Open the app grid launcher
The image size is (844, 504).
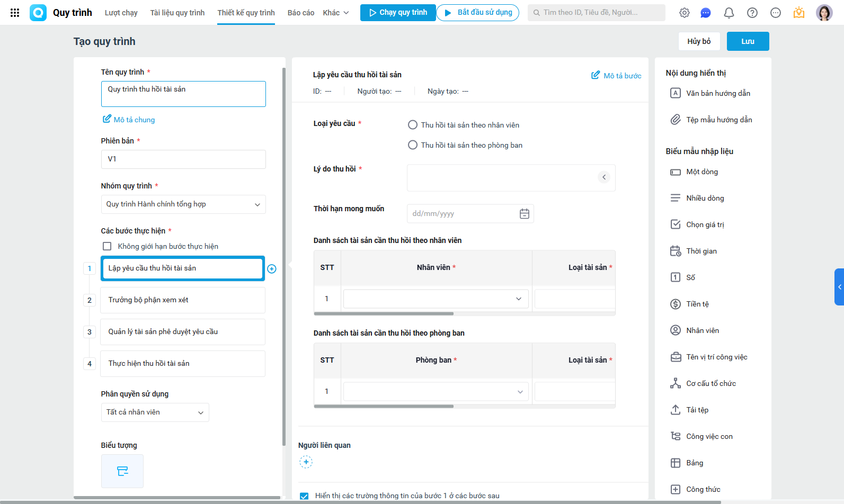tap(15, 13)
